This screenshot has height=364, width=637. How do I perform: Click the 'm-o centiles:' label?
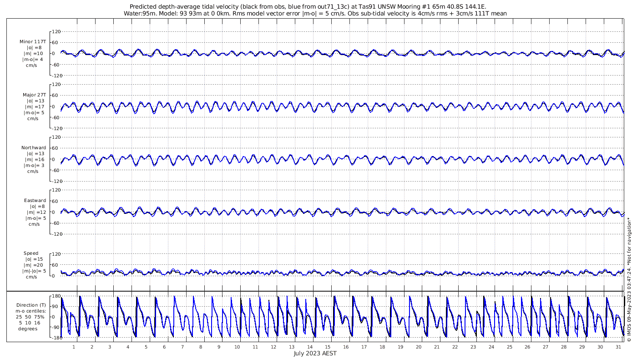(x=31, y=311)
